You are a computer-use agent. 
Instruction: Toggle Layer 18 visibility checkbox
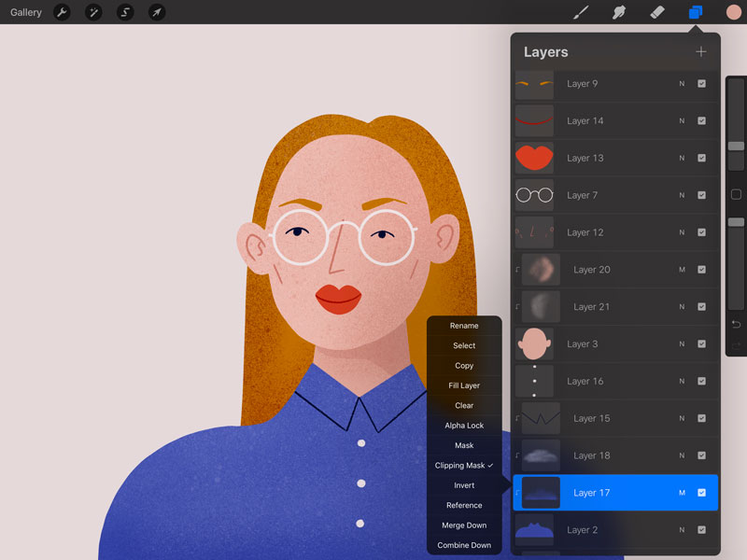702,455
